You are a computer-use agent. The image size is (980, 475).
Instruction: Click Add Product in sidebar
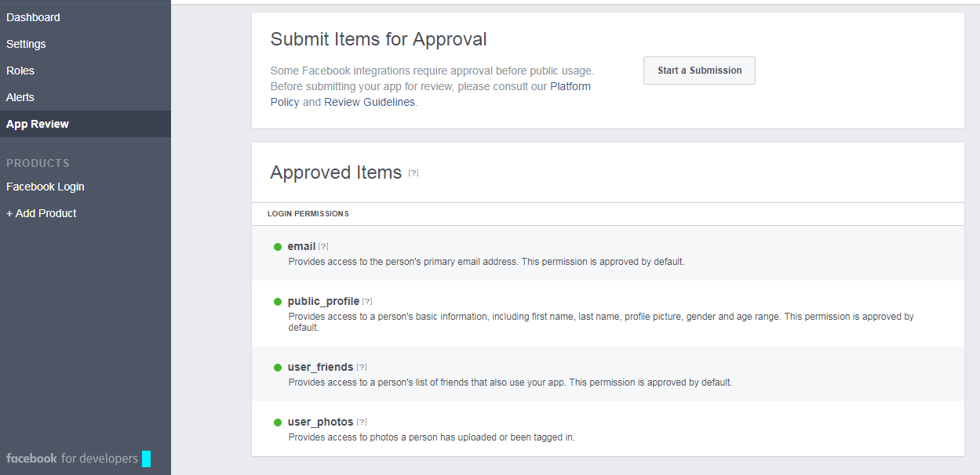tap(42, 213)
